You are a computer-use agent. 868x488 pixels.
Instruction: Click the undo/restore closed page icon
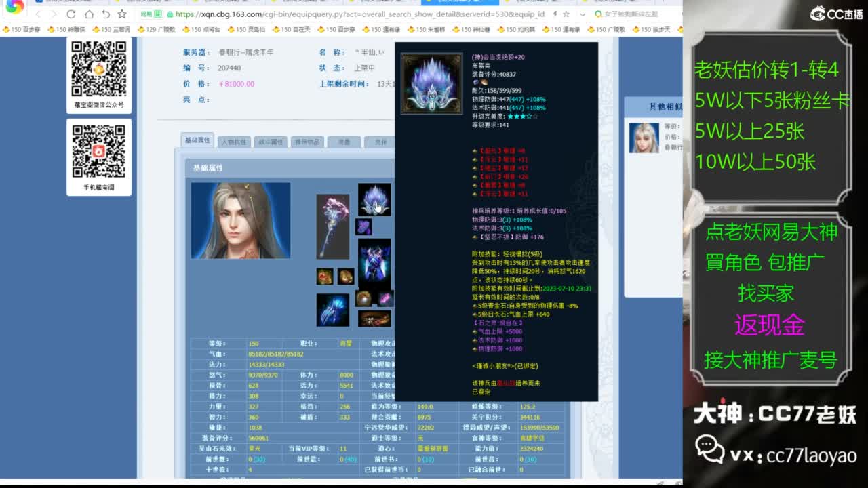click(x=105, y=14)
